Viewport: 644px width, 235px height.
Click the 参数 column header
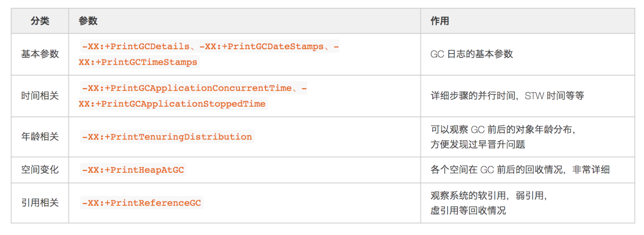[x=88, y=21]
